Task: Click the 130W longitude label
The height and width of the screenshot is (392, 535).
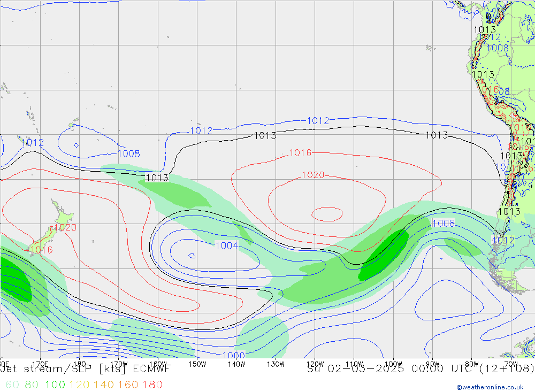Action: (x=276, y=364)
